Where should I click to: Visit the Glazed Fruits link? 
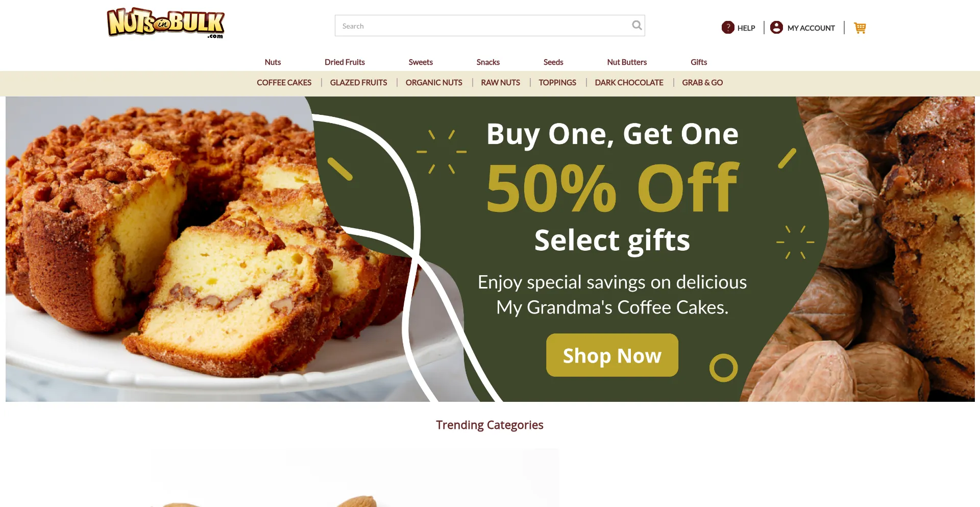point(358,83)
